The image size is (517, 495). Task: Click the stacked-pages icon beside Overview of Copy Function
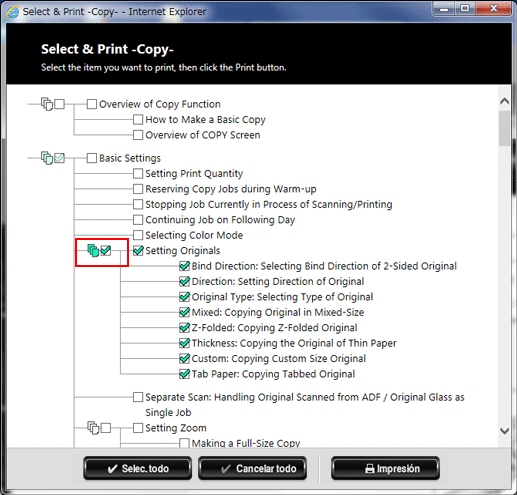[x=47, y=104]
